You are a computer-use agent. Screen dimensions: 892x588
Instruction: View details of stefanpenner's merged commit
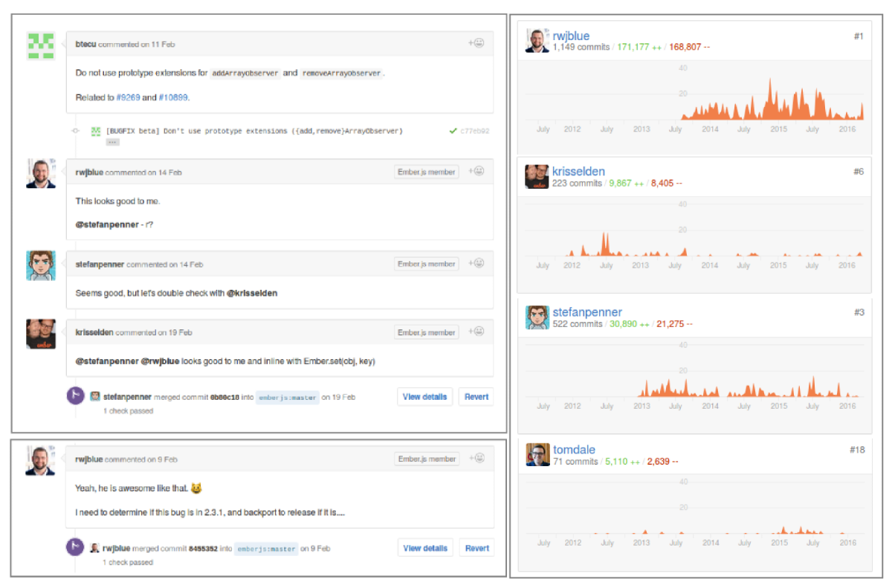tap(424, 397)
